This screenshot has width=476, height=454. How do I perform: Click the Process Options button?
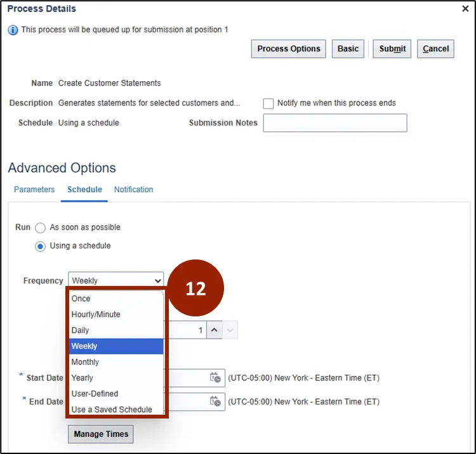pyautogui.click(x=289, y=49)
